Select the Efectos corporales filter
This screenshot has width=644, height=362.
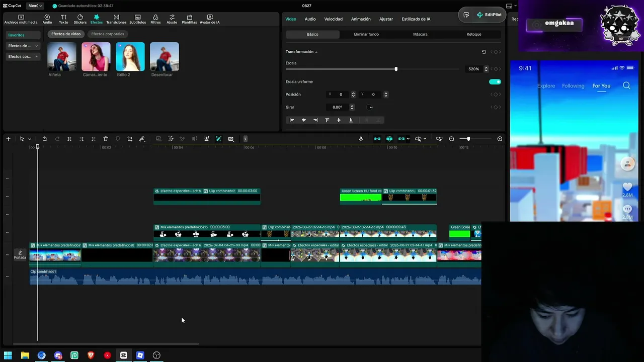coord(108,34)
